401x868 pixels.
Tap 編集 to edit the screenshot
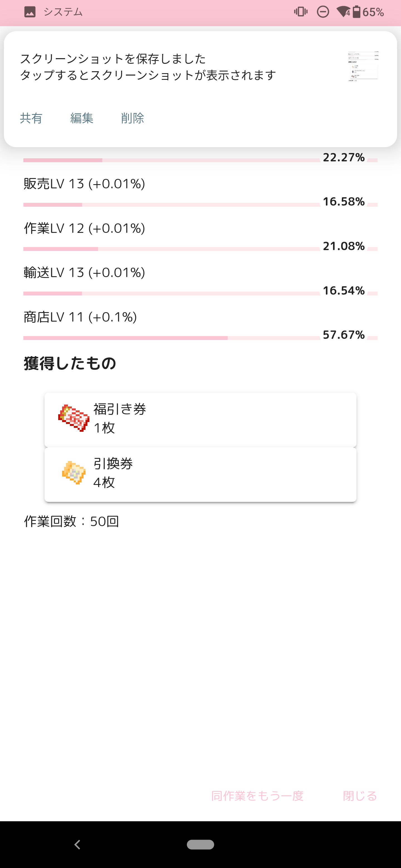(82, 118)
